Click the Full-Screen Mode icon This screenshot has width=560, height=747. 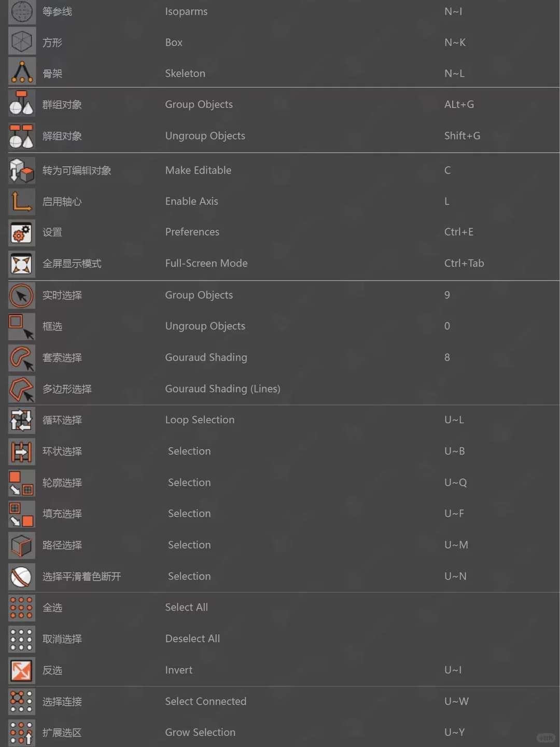22,264
